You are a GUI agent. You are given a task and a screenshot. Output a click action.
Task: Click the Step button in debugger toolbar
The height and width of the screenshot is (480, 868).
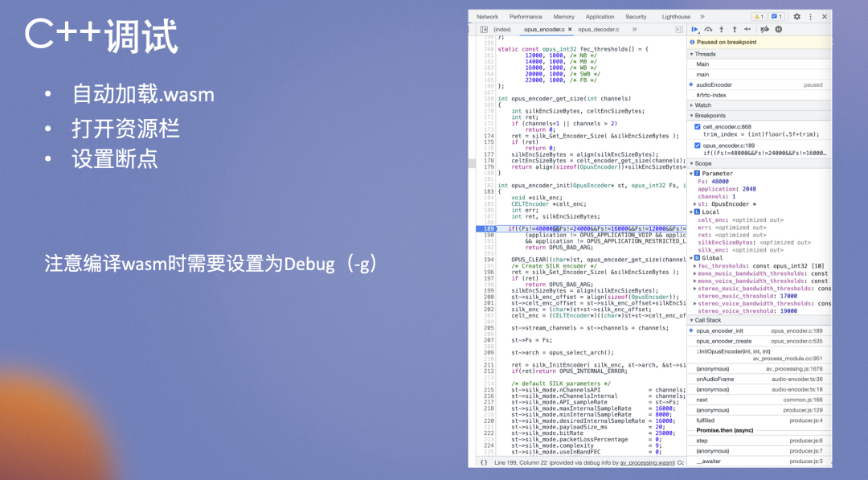[x=747, y=29]
